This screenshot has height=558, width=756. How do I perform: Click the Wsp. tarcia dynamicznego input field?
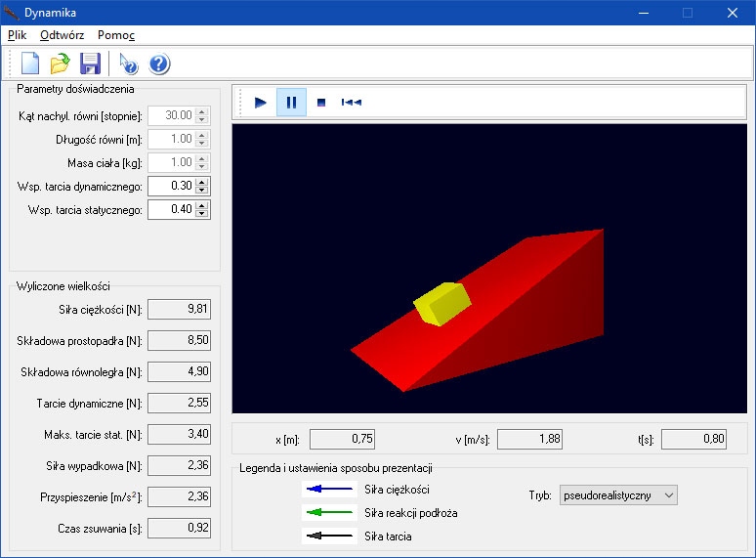pyautogui.click(x=171, y=186)
